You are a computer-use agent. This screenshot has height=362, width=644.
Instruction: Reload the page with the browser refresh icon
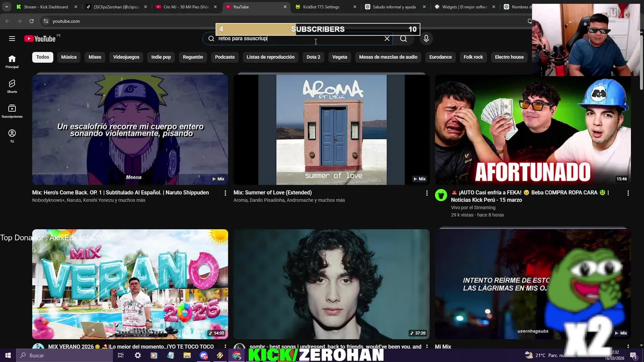pyautogui.click(x=31, y=21)
